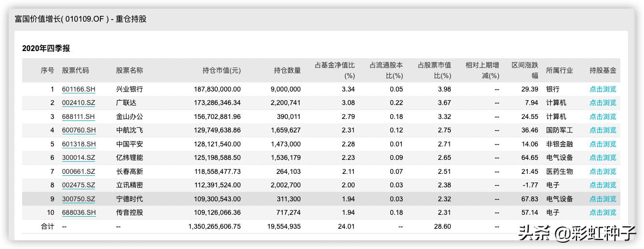Click the 国防军工 industry cell
Viewport: 644px width, 249px height.
560,130
